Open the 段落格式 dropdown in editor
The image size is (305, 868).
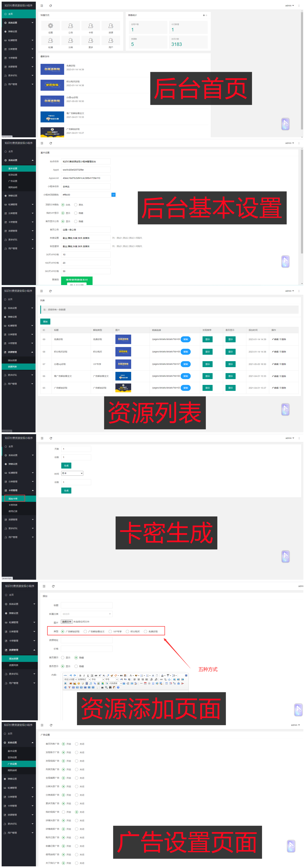click(x=84, y=680)
